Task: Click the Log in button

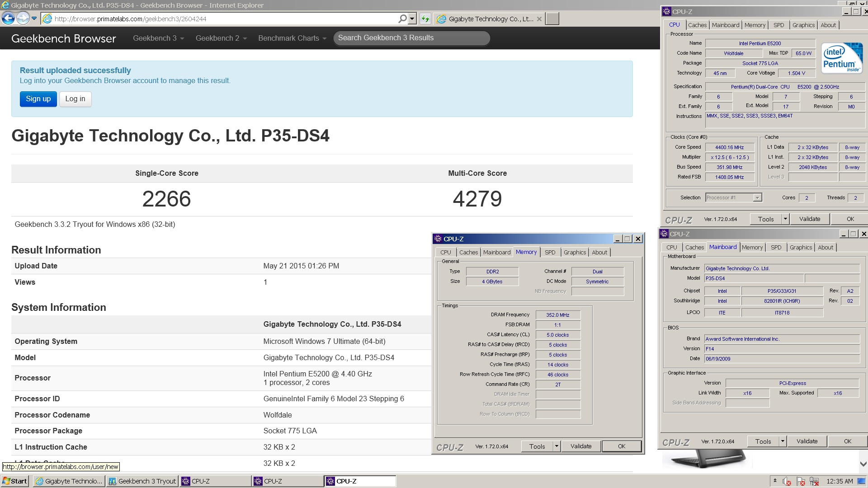Action: pos(75,99)
